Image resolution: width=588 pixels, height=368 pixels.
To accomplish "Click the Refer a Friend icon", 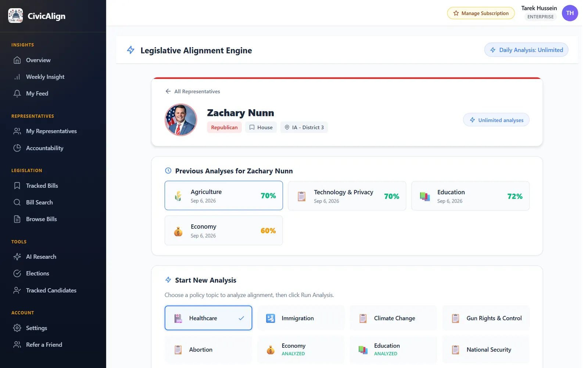I will [17, 345].
